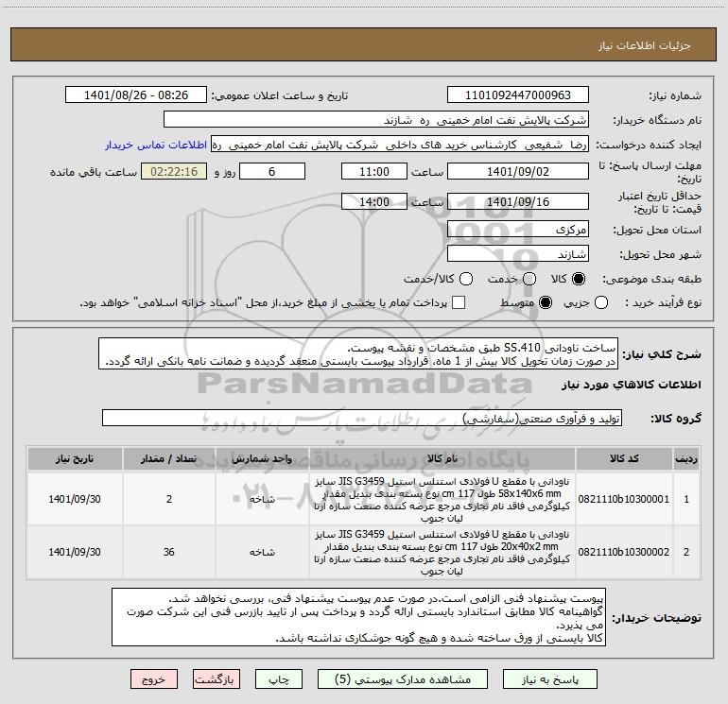Screen dimensions: 728x704
Task: Click the buyer notes text box
Action: [359, 617]
